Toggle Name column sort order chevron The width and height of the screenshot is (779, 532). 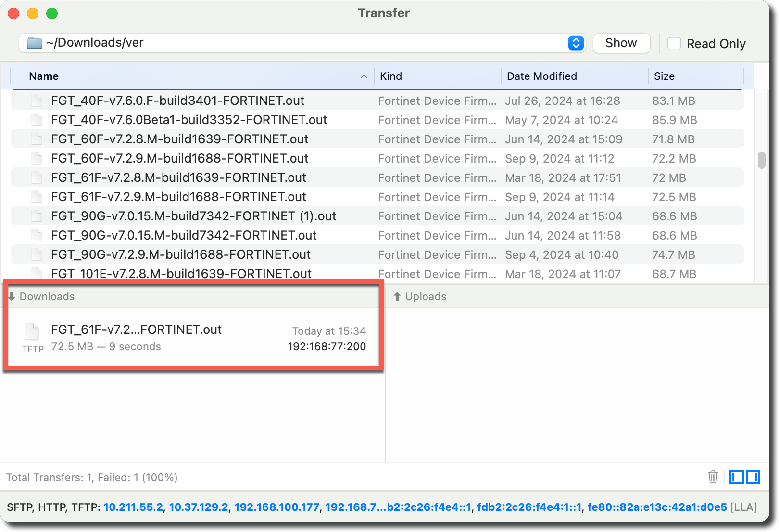[364, 76]
